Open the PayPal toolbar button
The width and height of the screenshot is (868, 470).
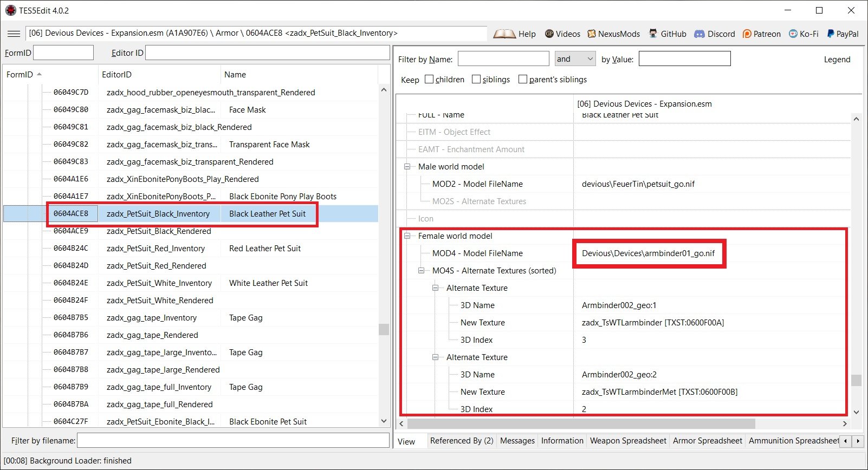(843, 34)
